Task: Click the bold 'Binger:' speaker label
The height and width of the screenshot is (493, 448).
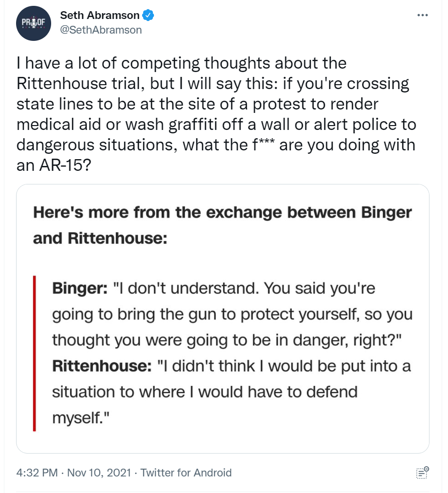Action: [80, 288]
